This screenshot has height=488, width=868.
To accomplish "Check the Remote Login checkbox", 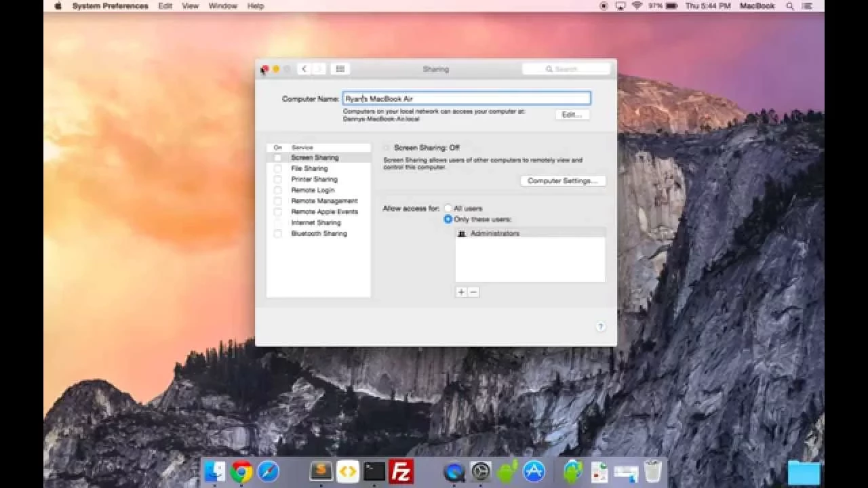I will pos(277,190).
